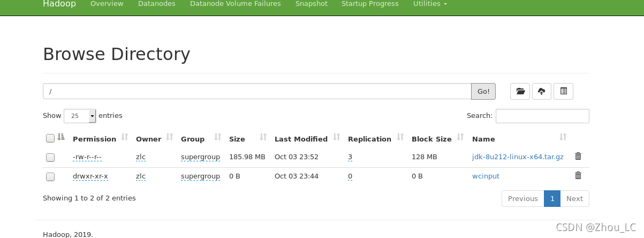Open Datanode Volume Failures tab
Screen dimensions: 644x238
pos(235,4)
